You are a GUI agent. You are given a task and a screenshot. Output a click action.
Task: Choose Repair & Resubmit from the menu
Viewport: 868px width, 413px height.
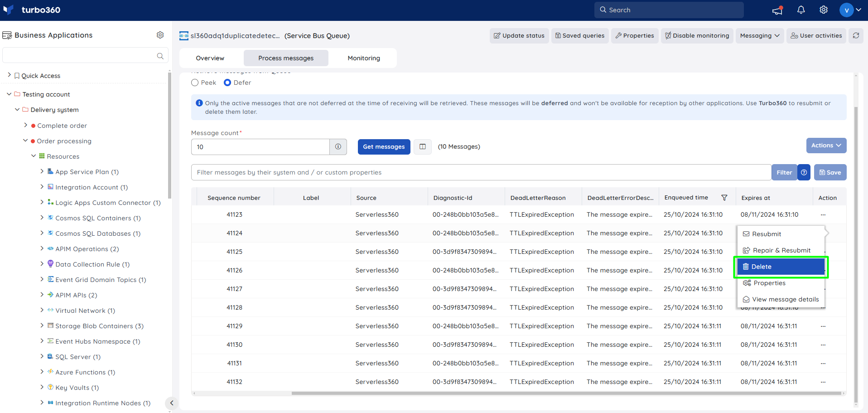(781, 250)
